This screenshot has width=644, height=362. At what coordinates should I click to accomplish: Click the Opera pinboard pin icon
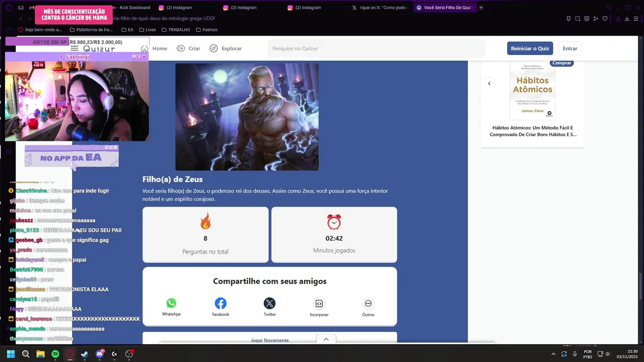(x=569, y=19)
